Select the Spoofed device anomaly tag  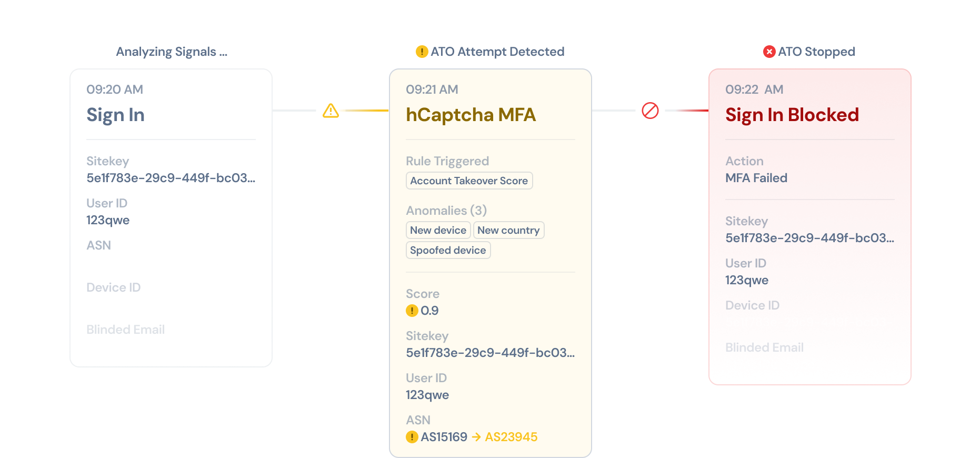(x=448, y=250)
